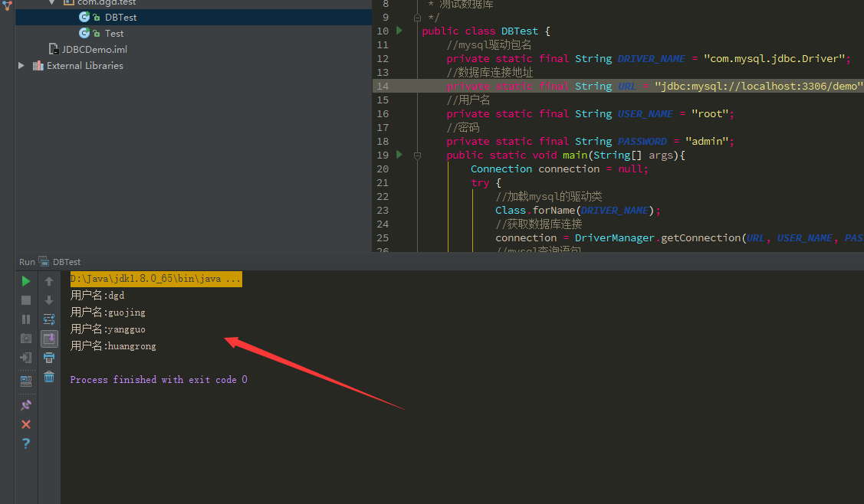
Task: Expand the External Libraries node
Action: pyautogui.click(x=20, y=65)
